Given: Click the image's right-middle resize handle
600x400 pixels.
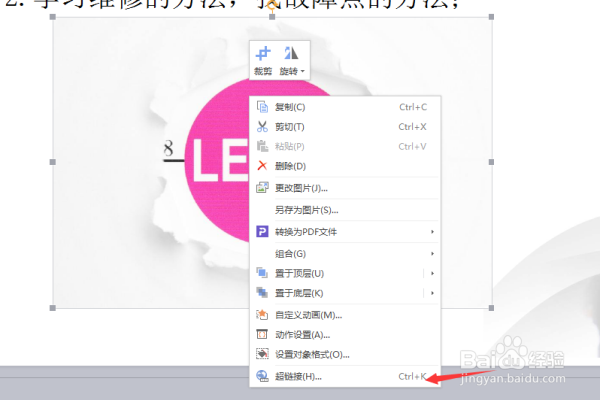Looking at the screenshot, I should [491, 162].
